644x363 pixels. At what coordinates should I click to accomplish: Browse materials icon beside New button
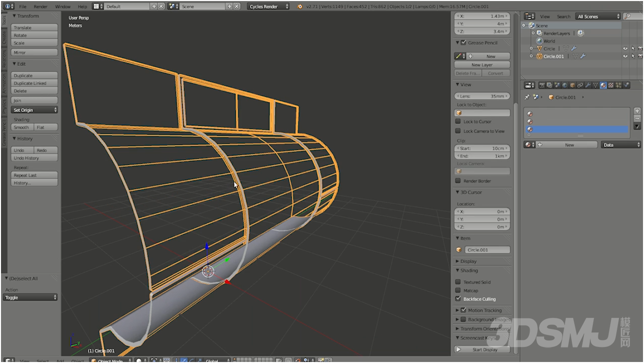(x=530, y=144)
